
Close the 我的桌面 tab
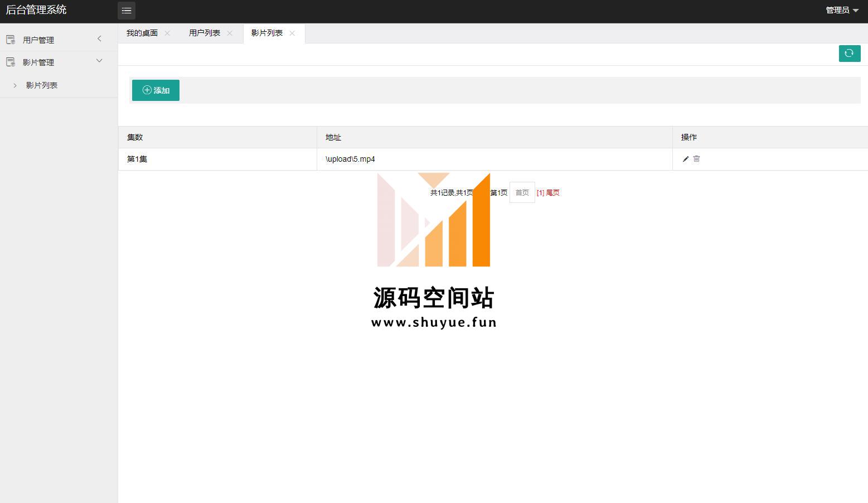167,33
